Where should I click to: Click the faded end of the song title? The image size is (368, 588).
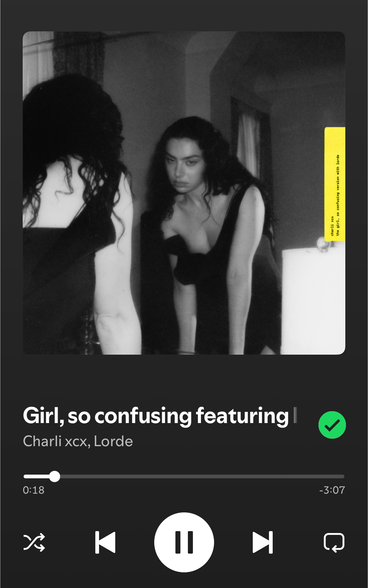point(295,415)
